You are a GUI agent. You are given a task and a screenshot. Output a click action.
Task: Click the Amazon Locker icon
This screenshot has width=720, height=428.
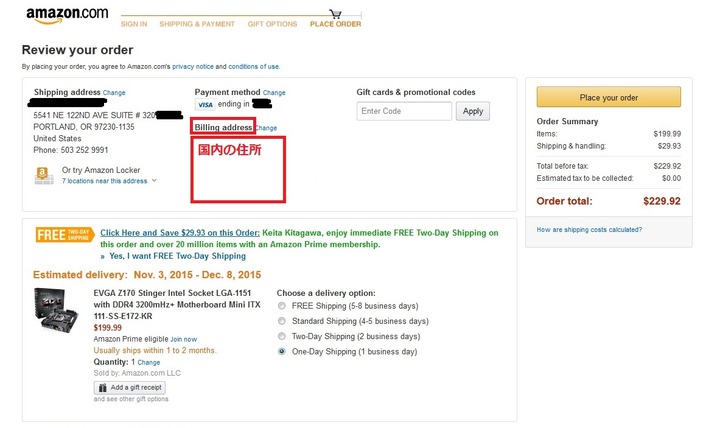43,175
